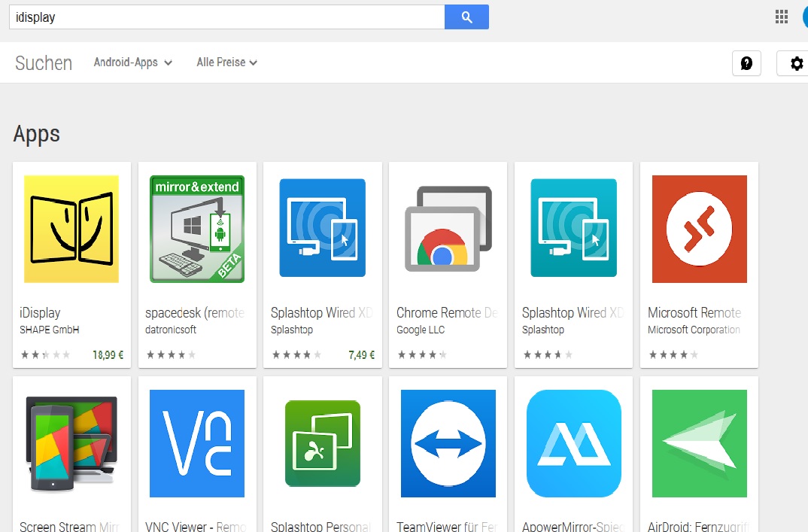Open the Microsoft Remote title link
The height and width of the screenshot is (532, 808).
click(694, 313)
